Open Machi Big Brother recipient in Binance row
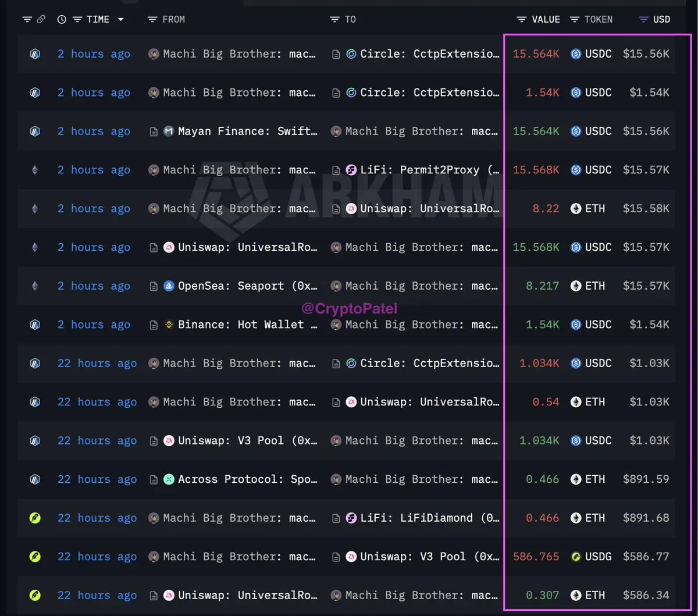 [x=422, y=325]
